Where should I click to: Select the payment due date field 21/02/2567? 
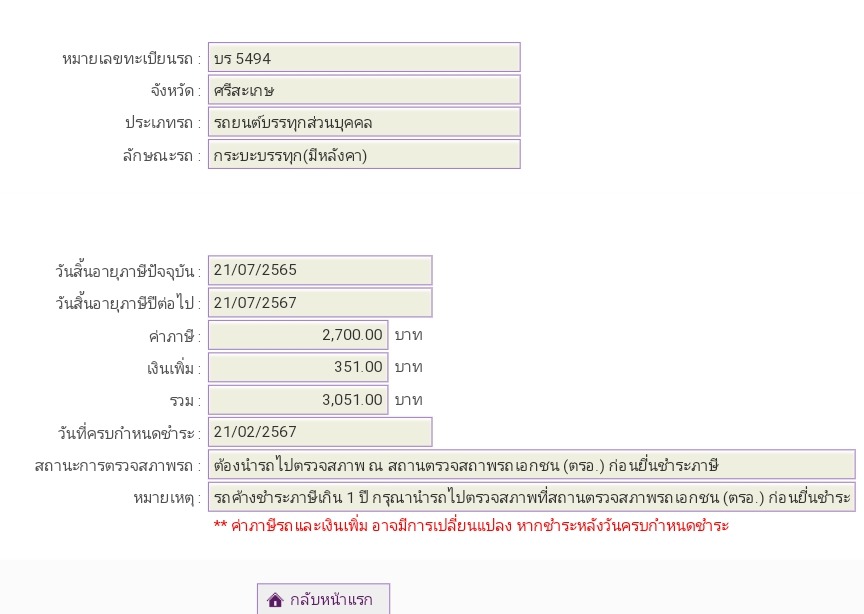pyautogui.click(x=320, y=432)
